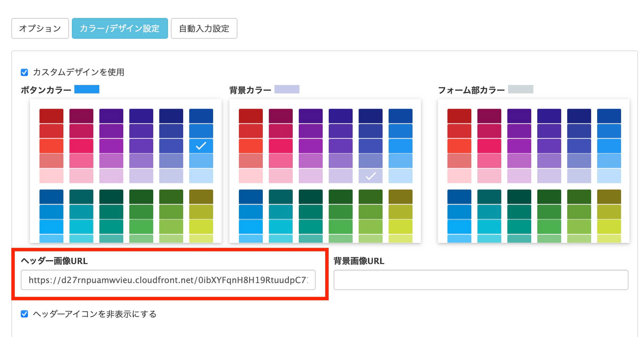Viewport: 644px width, 337px height.
Task: Focus the empty 背景画像URL text field
Action: pyautogui.click(x=481, y=280)
